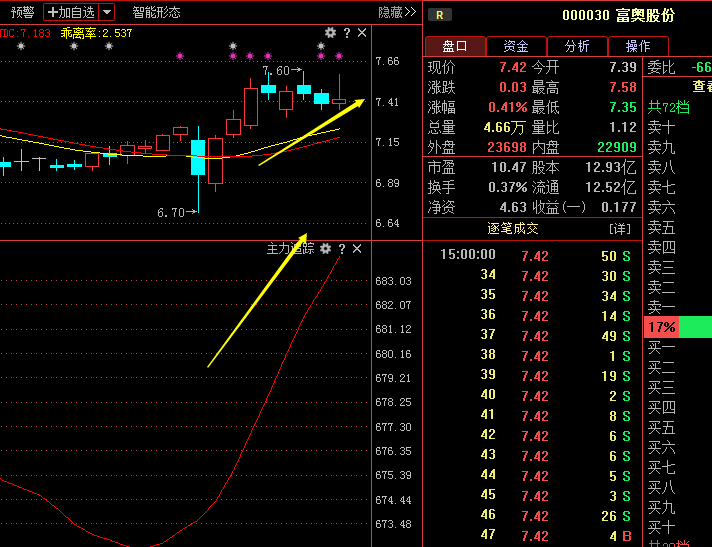The width and height of the screenshot is (712, 547).
Task: Open the 预警 alert menu
Action: tap(22, 12)
